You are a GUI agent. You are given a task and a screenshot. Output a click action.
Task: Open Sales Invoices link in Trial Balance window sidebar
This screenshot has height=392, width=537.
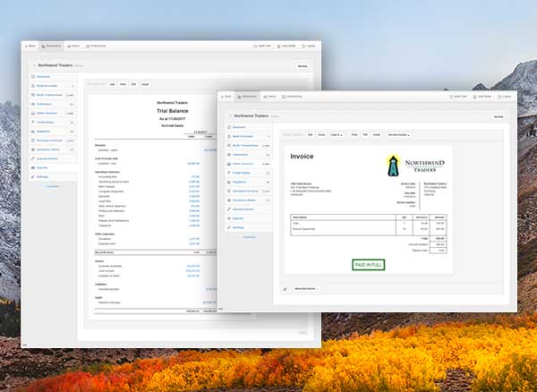47,113
